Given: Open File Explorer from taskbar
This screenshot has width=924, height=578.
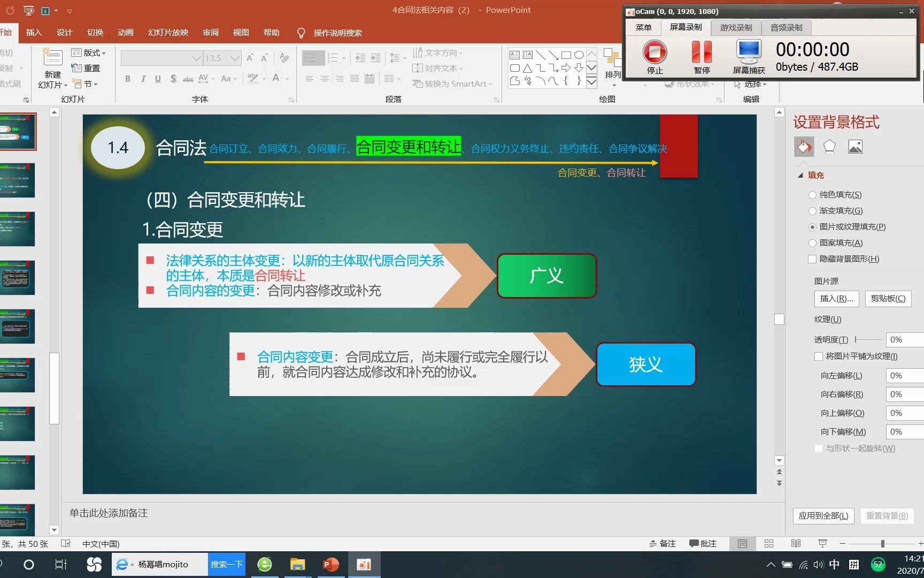Looking at the screenshot, I should pyautogui.click(x=297, y=565).
